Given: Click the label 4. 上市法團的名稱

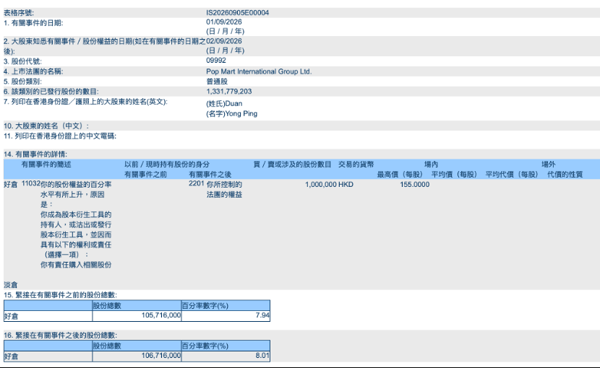Looking at the screenshot, I should click(33, 72).
